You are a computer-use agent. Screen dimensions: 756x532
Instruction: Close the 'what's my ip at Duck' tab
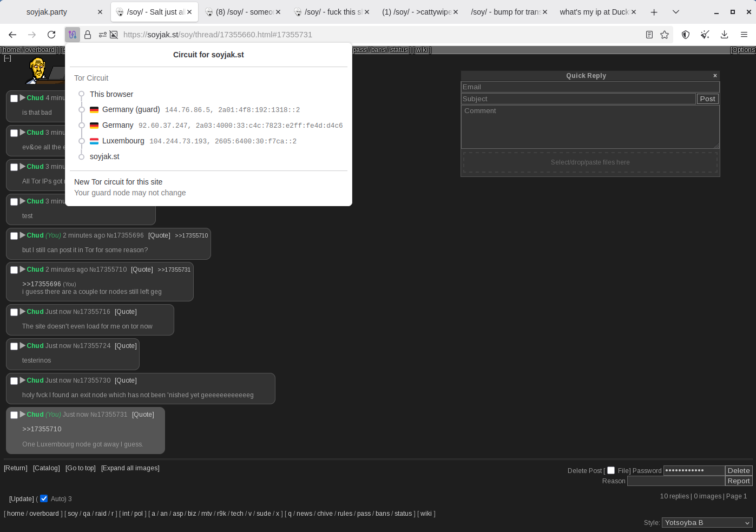(634, 12)
